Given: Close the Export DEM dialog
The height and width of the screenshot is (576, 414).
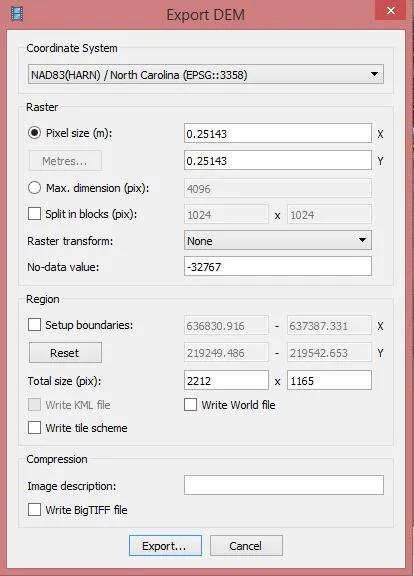Looking at the screenshot, I should click(x=390, y=10).
